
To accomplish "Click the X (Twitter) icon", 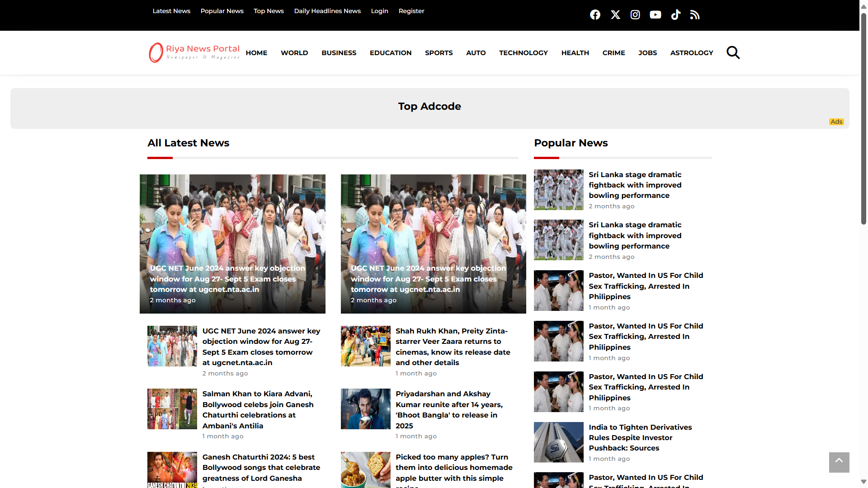I will pyautogui.click(x=615, y=15).
